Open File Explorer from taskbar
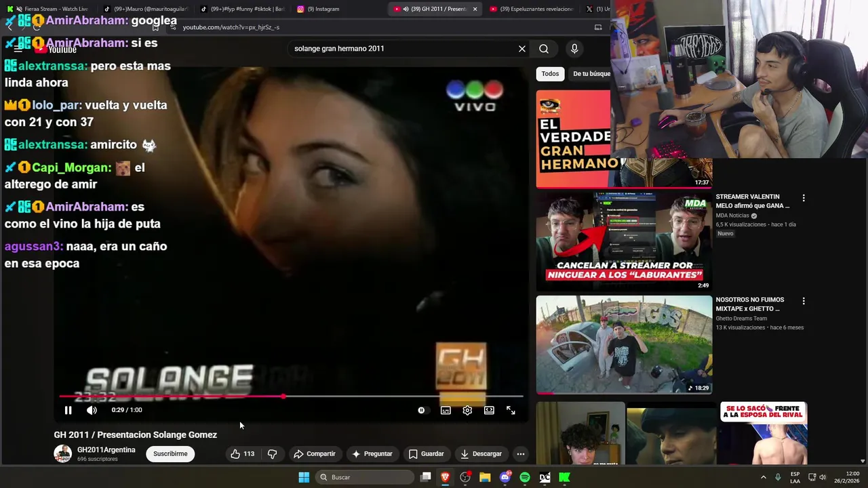Image resolution: width=868 pixels, height=488 pixels. 485,477
